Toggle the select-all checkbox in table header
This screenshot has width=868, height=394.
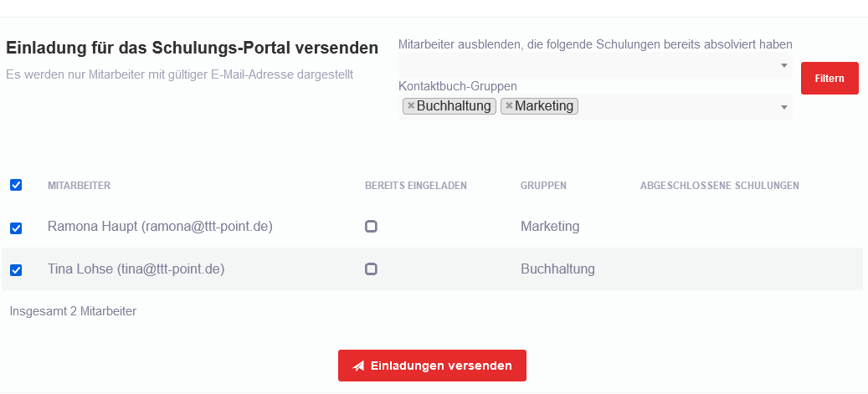(x=16, y=185)
